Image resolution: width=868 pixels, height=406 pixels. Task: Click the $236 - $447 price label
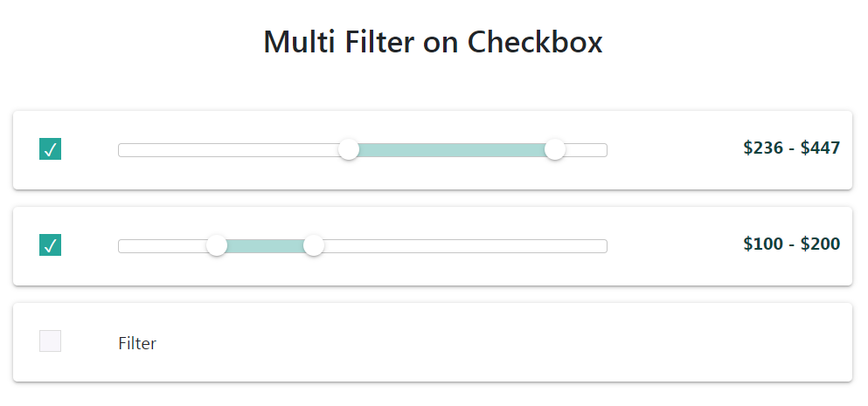point(792,148)
